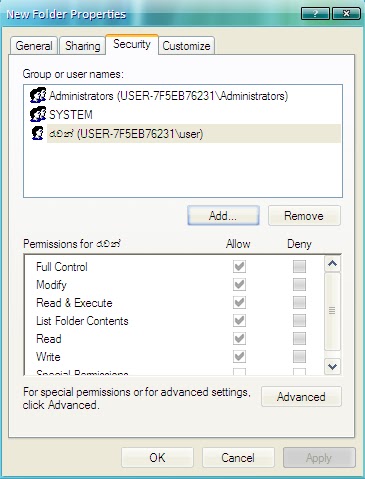Toggle Deny checkbox for Read & Execute
The image size is (365, 479).
(299, 302)
